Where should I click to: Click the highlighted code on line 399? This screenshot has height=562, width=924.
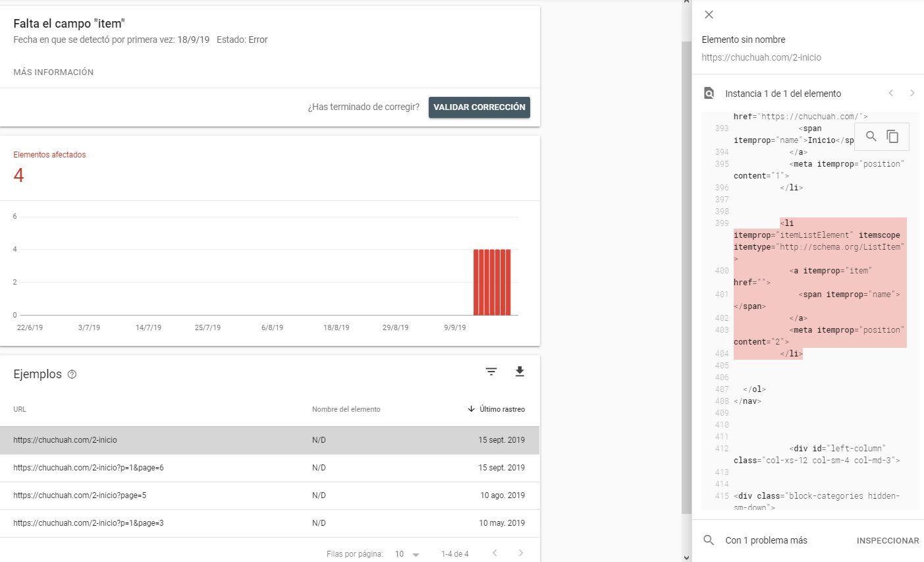pyautogui.click(x=820, y=241)
